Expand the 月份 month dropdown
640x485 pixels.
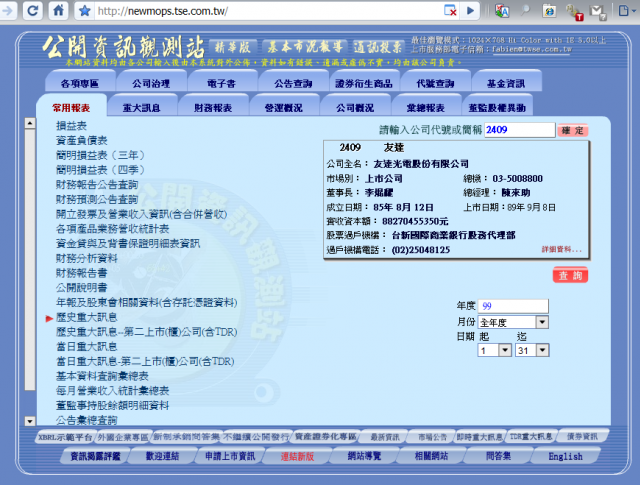coord(542,322)
